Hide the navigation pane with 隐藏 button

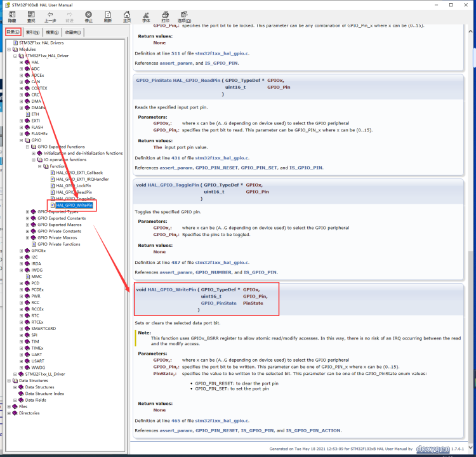[x=12, y=17]
